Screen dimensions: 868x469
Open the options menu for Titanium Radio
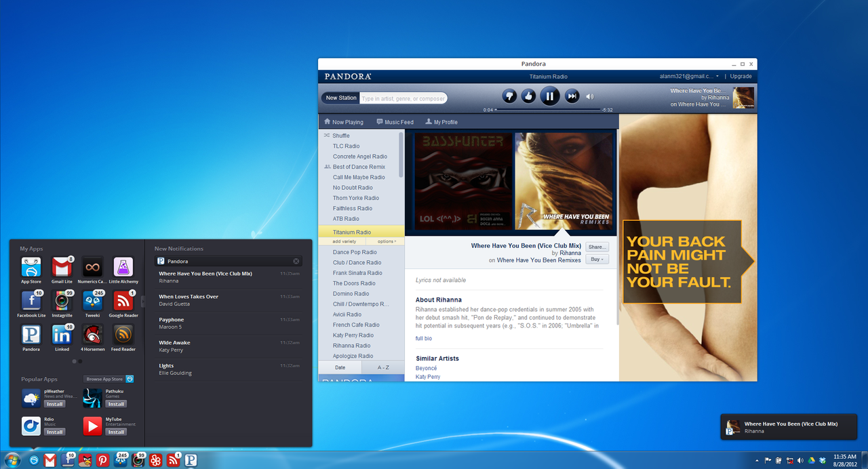point(387,241)
